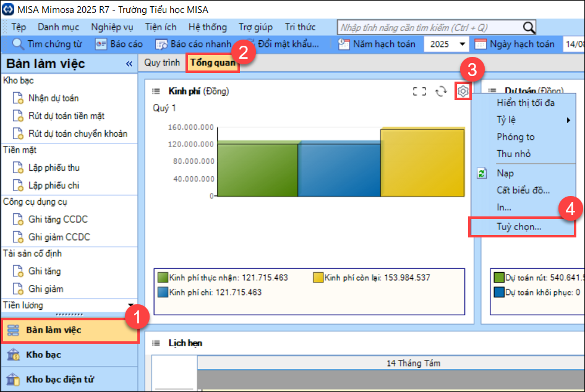Expand sidebar list arrow beside Tiền lương
The image size is (585, 392).
[130, 305]
